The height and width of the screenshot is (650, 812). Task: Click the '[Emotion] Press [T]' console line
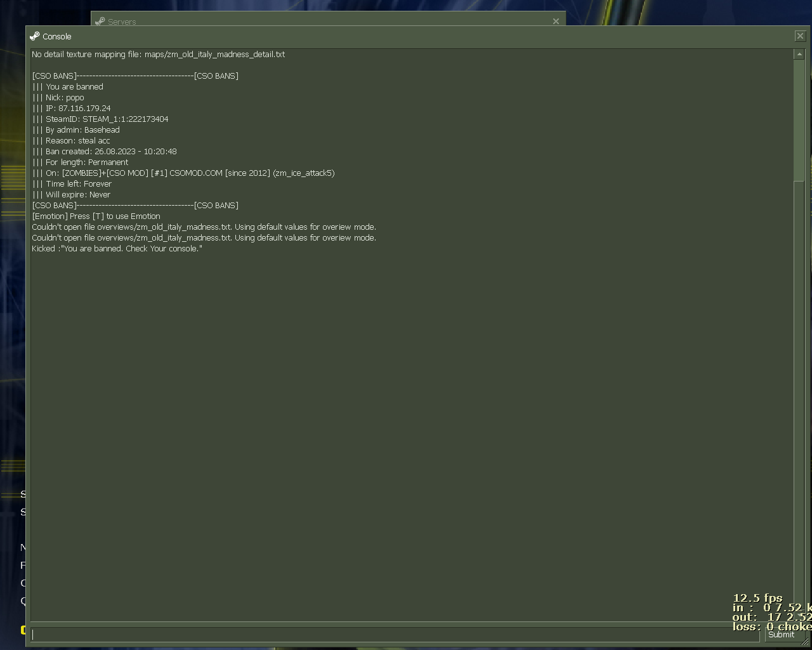click(96, 216)
